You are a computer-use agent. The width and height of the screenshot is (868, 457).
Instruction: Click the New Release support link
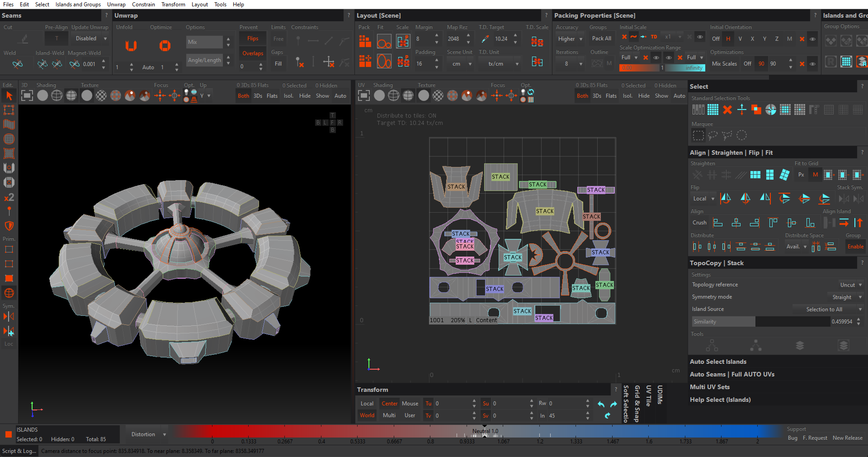click(x=847, y=438)
